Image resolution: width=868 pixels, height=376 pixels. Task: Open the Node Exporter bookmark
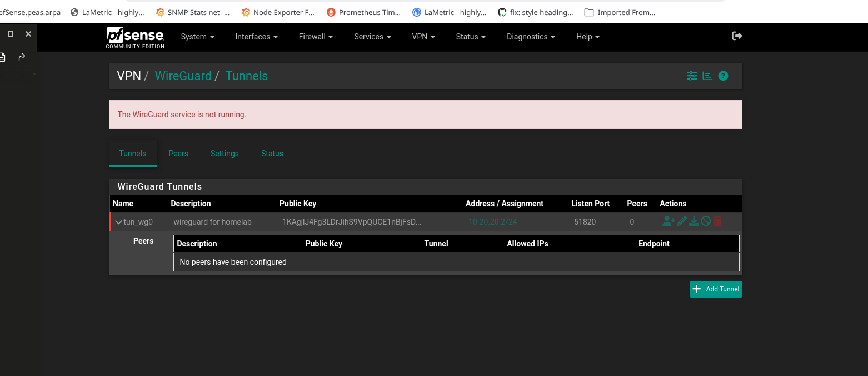(278, 12)
